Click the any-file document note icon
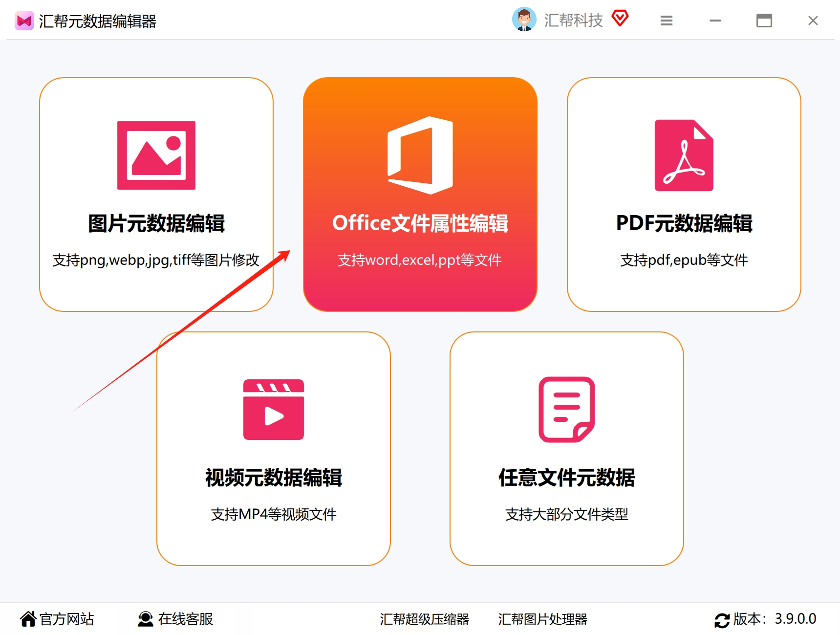Screen dimensions: 840x635 click(x=566, y=410)
